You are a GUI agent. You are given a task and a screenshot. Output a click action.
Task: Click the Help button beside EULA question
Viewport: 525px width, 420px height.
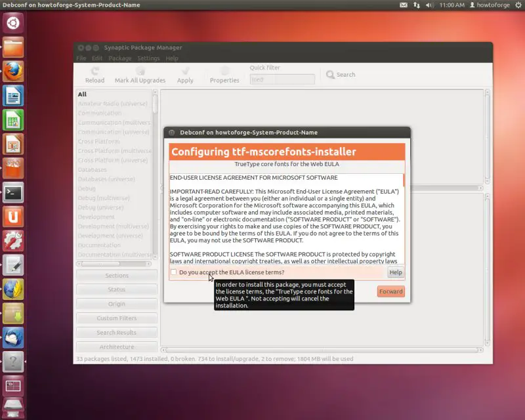[396, 272]
